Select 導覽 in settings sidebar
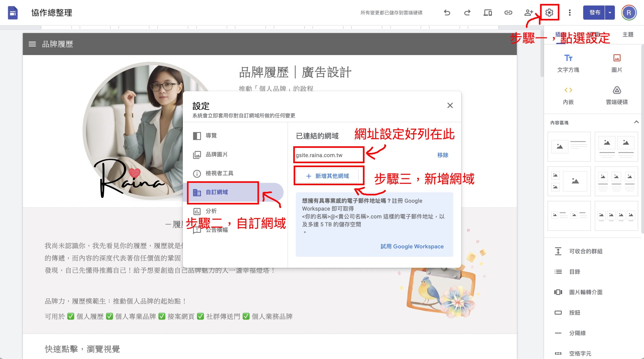 (x=211, y=136)
